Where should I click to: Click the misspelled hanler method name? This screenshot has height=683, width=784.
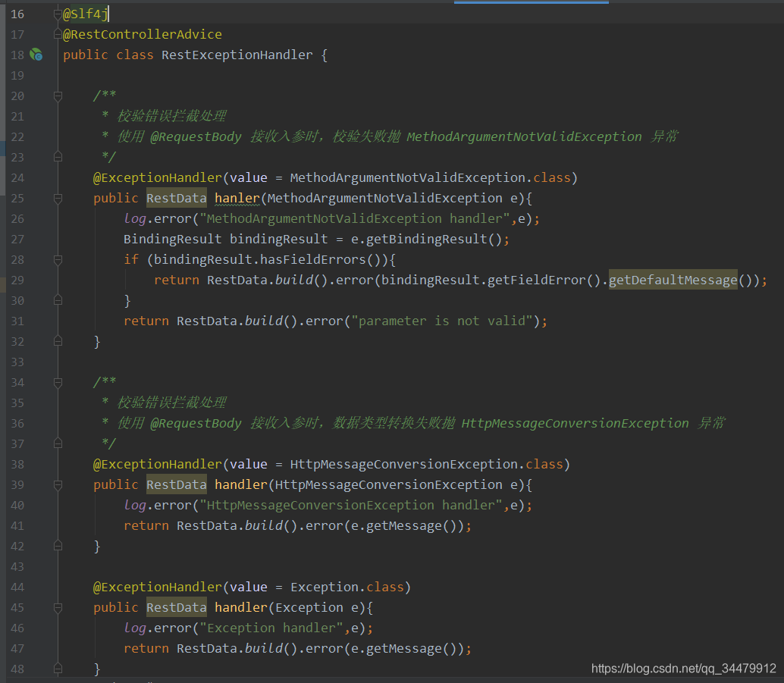pos(237,199)
